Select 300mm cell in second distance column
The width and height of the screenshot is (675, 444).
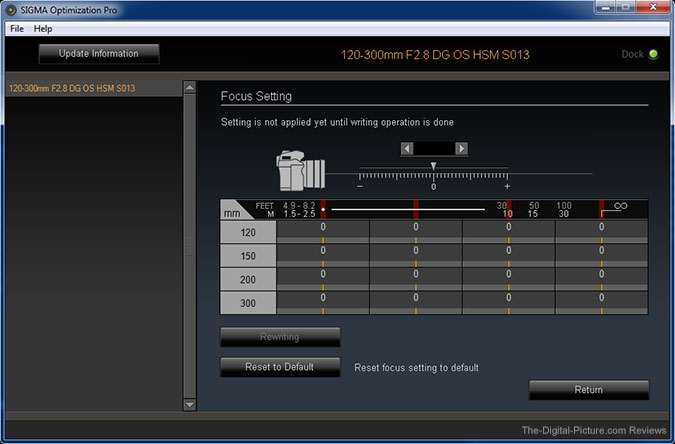point(416,303)
